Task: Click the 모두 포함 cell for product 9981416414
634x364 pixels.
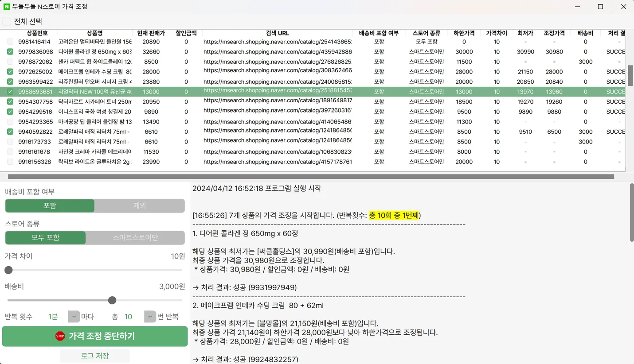Action: 427,42
